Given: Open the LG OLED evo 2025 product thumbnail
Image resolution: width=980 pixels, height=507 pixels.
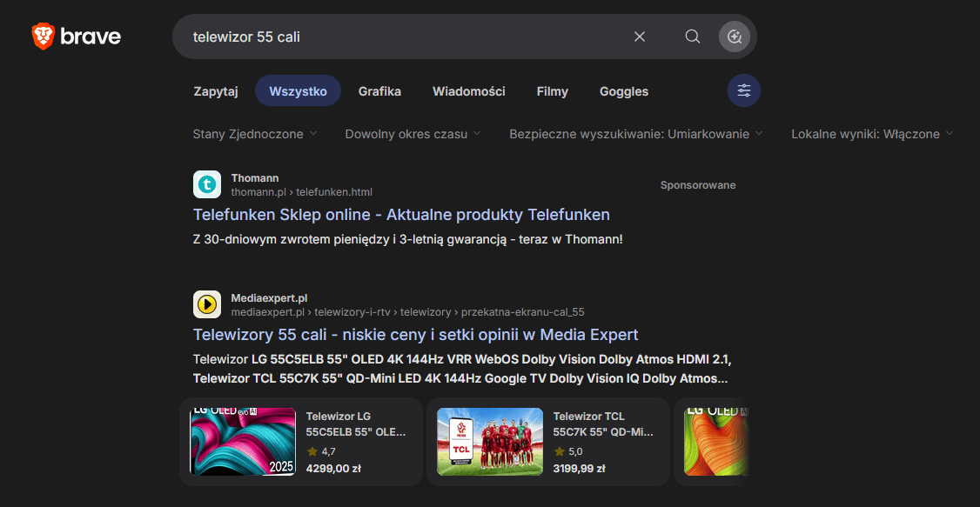Looking at the screenshot, I should [x=243, y=442].
